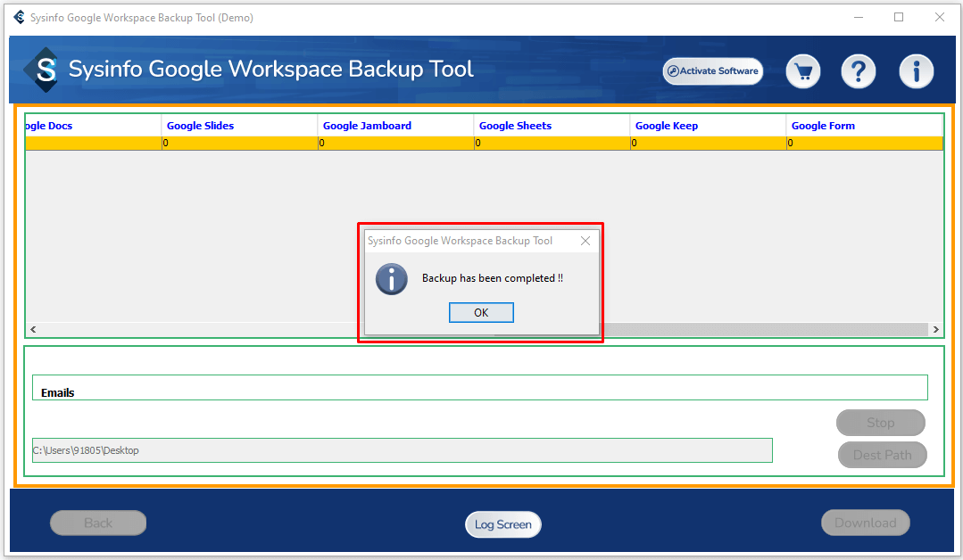The width and height of the screenshot is (963, 560).
Task: Open help with the question mark icon
Action: pyautogui.click(x=858, y=71)
